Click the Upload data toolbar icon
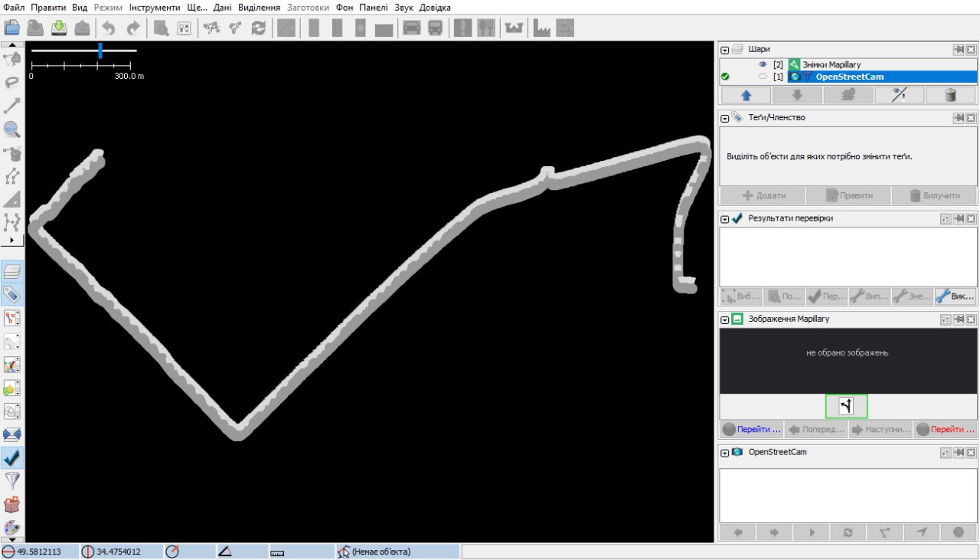 pos(83,28)
